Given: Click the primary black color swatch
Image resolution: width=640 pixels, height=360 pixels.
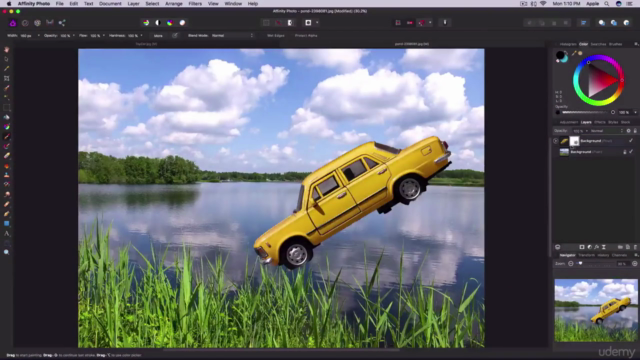Looking at the screenshot, I should click(560, 55).
